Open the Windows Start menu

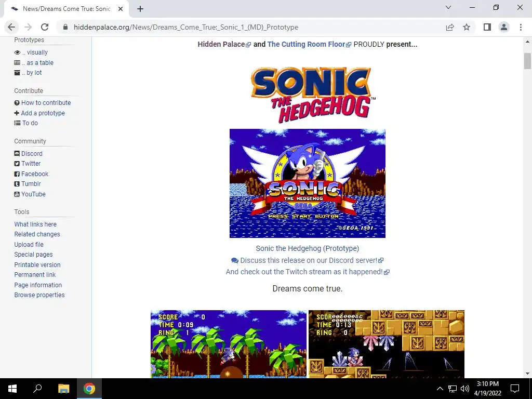click(12, 389)
